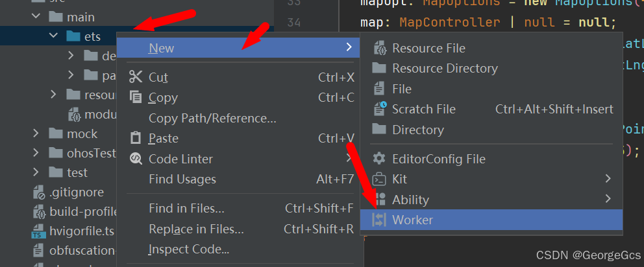
Task: Click the Ability icon in submenu
Action: [x=379, y=200]
